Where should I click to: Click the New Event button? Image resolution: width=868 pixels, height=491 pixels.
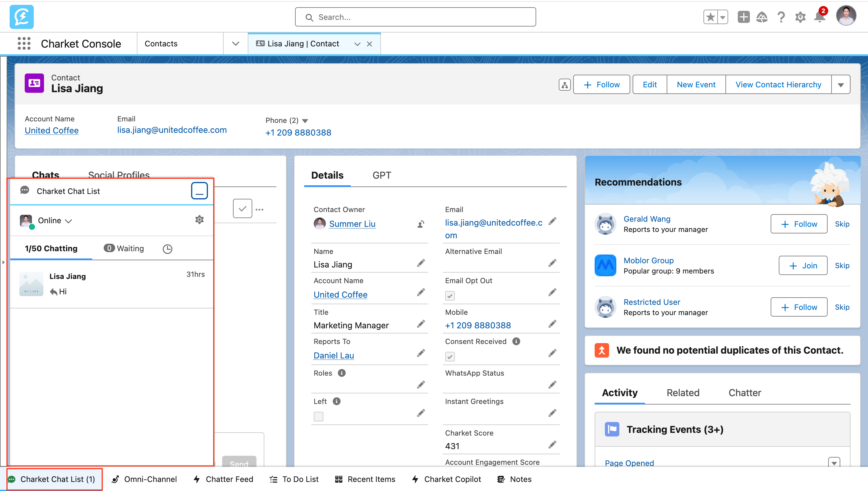(696, 85)
